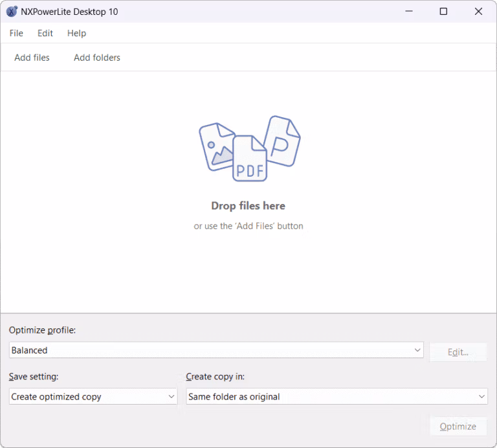497x448 pixels.
Task: Click the Add files toolbar button
Action: click(32, 58)
